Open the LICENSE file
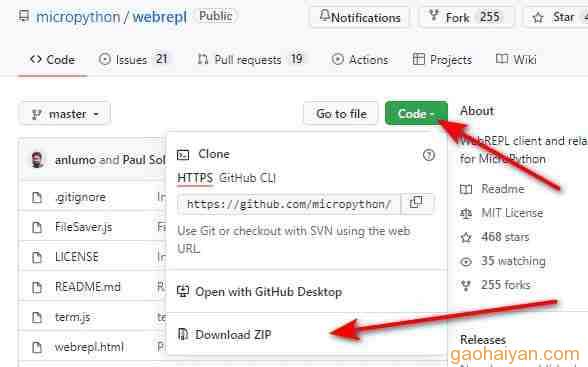The height and width of the screenshot is (367, 588). 77,257
